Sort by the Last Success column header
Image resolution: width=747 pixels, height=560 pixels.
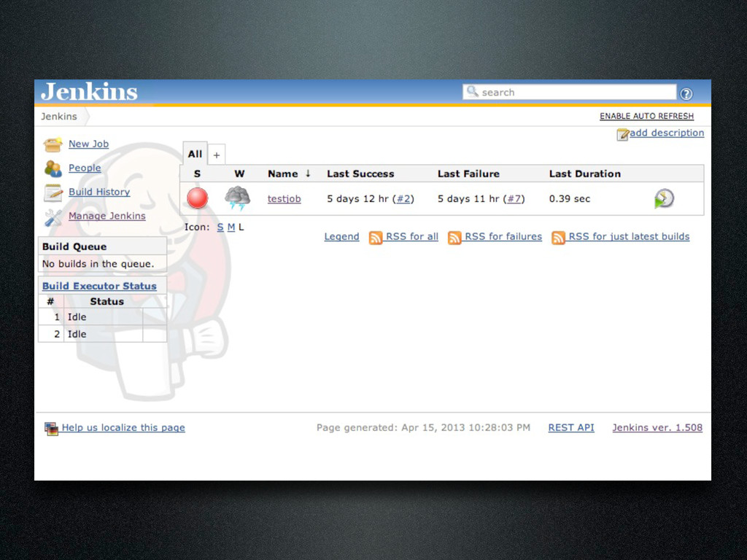(x=360, y=174)
